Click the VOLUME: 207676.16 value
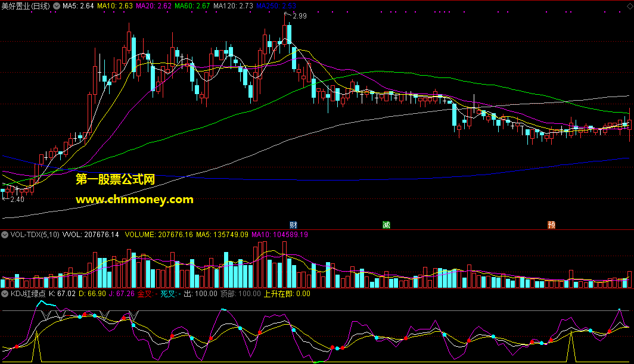Viewport: 634px width, 364px height. click(x=159, y=235)
